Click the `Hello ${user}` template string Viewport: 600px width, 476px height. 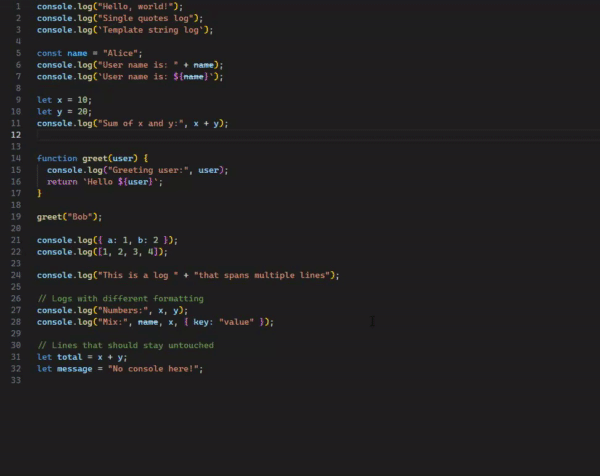tap(120, 182)
